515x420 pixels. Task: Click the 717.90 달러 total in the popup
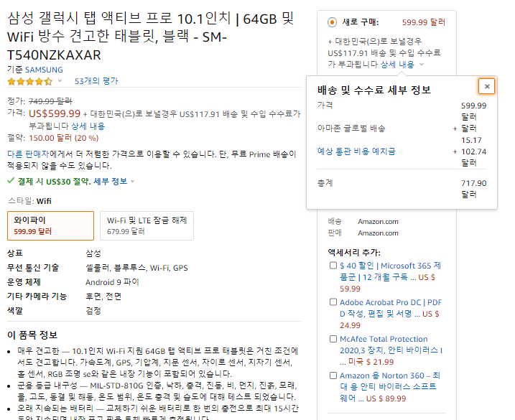(473, 189)
